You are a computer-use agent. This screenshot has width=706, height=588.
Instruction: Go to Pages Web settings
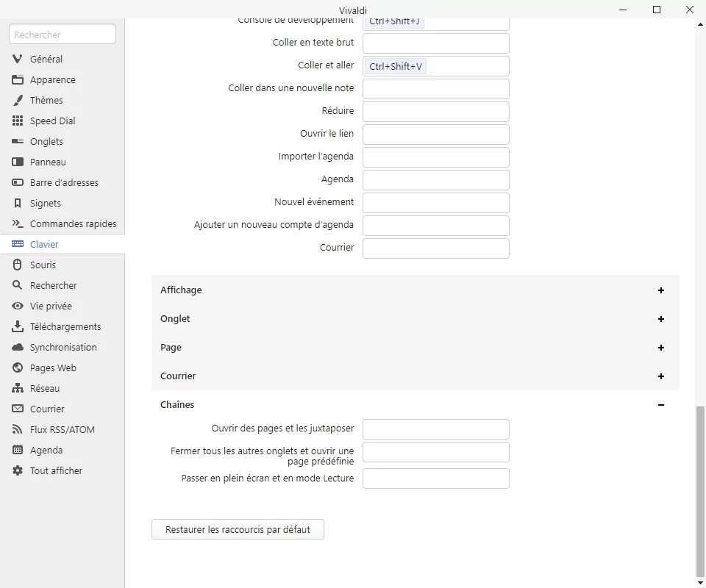click(63, 368)
